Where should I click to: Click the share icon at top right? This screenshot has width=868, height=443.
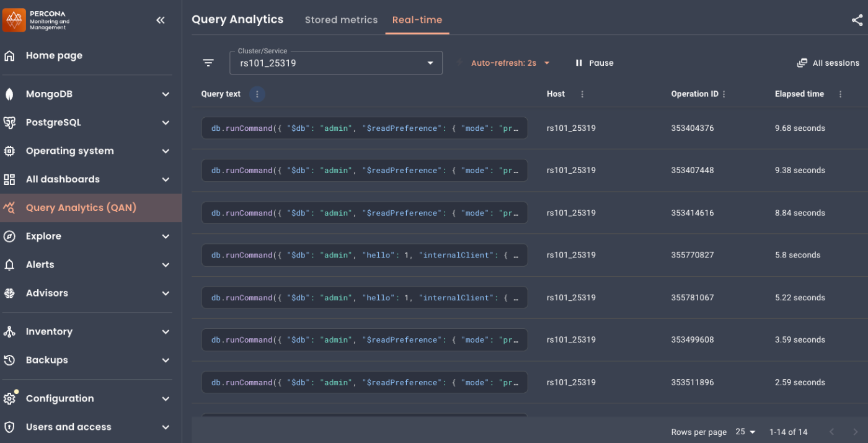click(857, 20)
